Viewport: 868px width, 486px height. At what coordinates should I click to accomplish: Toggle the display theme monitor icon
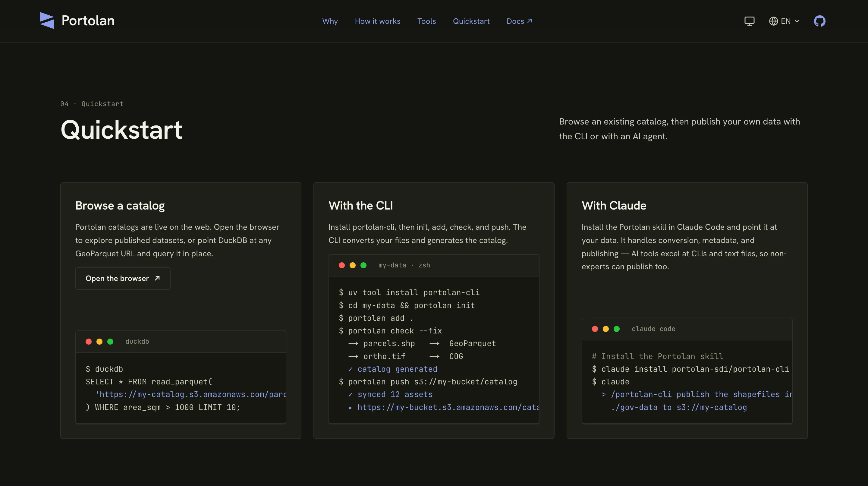[749, 21]
